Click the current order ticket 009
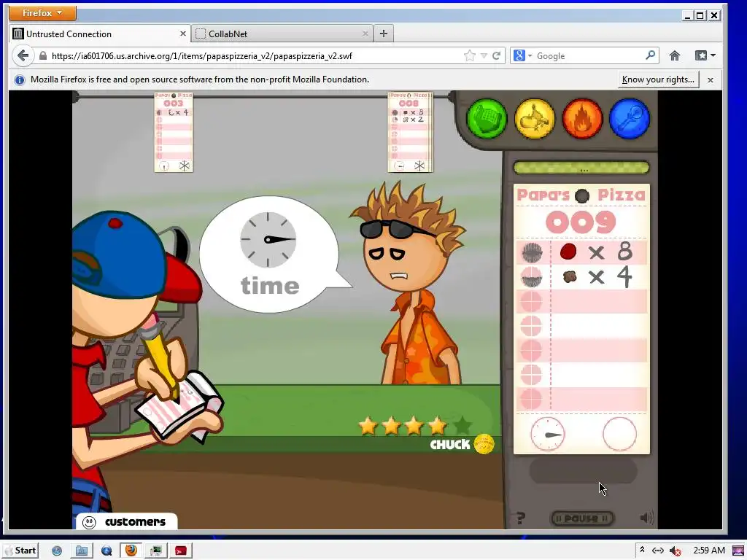This screenshot has height=560, width=747. (581, 319)
